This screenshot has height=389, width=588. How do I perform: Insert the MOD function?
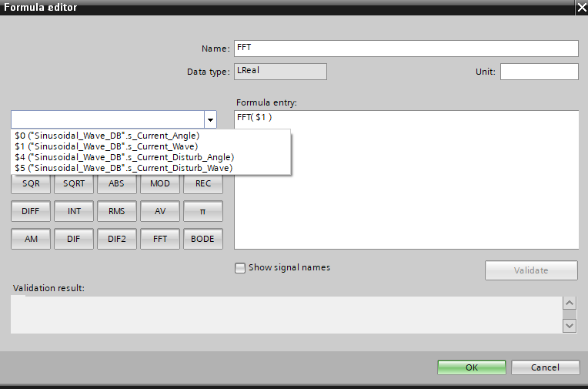[x=160, y=184]
